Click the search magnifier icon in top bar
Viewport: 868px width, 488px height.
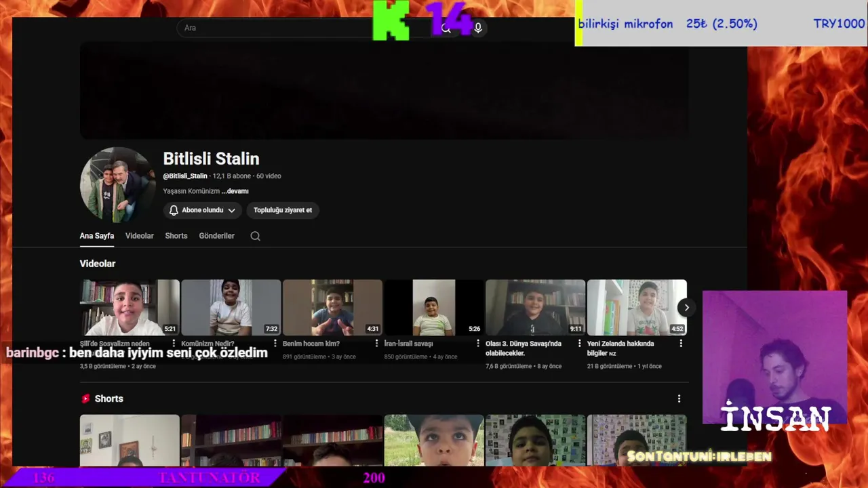point(446,28)
